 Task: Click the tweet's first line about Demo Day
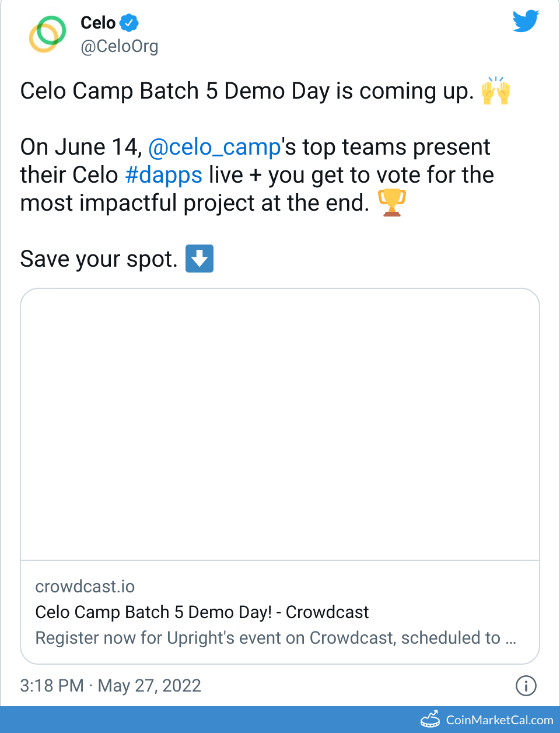tap(247, 92)
